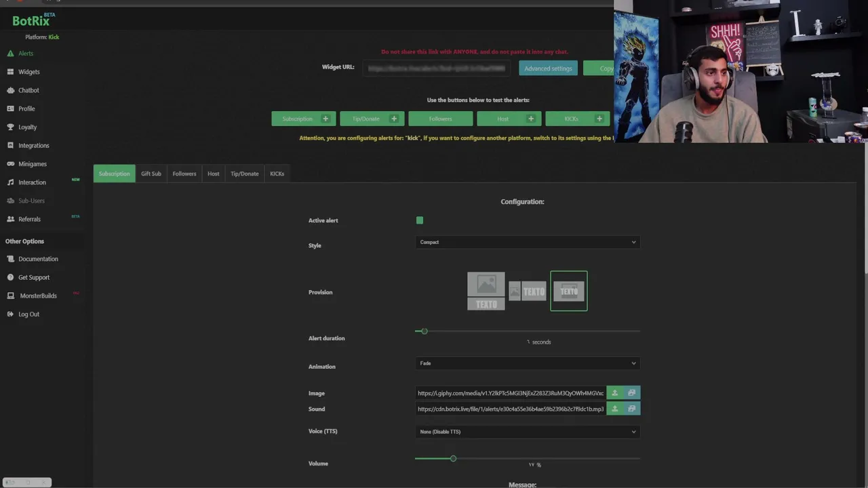Click the Alerts triangle icon in sidebar
This screenshot has width=868, height=488.
tap(10, 53)
